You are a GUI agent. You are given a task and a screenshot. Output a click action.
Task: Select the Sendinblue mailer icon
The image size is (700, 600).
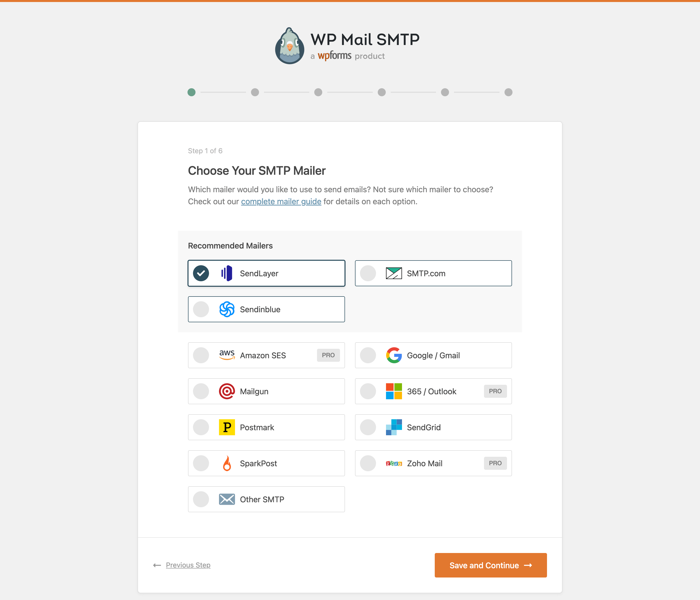click(227, 309)
